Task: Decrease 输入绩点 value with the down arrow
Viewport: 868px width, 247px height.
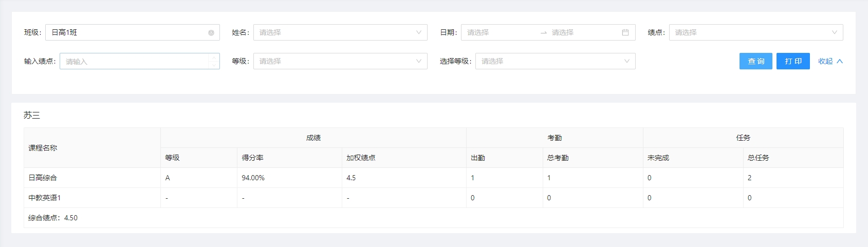Action: click(x=214, y=65)
